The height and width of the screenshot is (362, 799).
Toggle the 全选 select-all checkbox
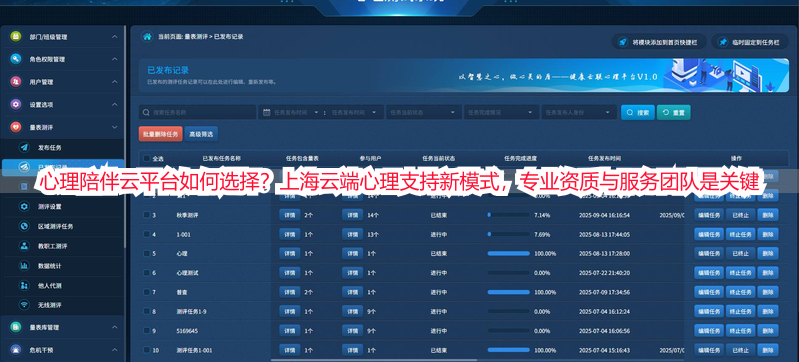[147, 159]
